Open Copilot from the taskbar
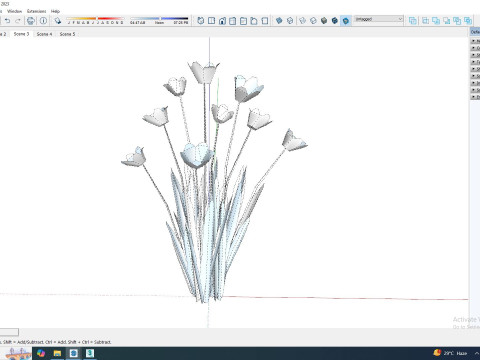 tap(41, 353)
